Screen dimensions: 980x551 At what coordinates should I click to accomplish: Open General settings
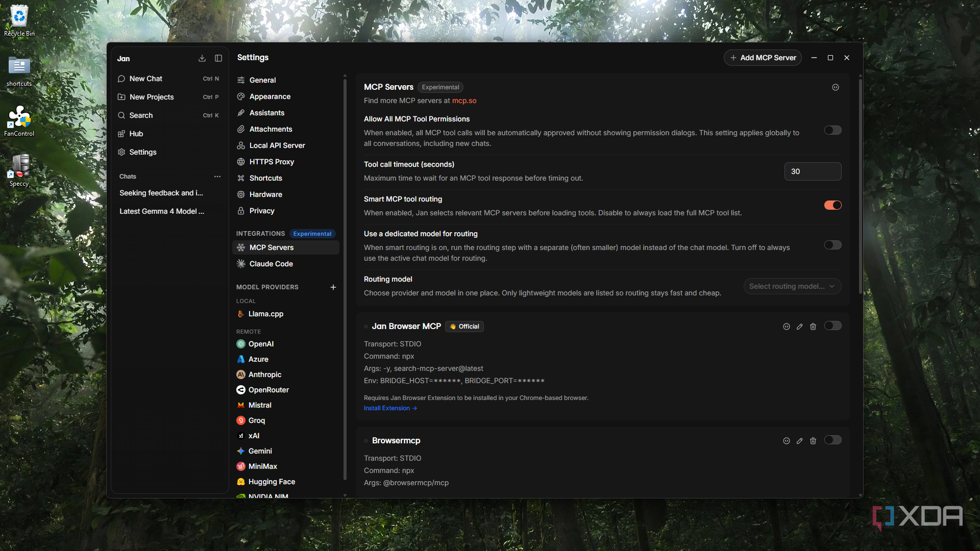click(286, 80)
